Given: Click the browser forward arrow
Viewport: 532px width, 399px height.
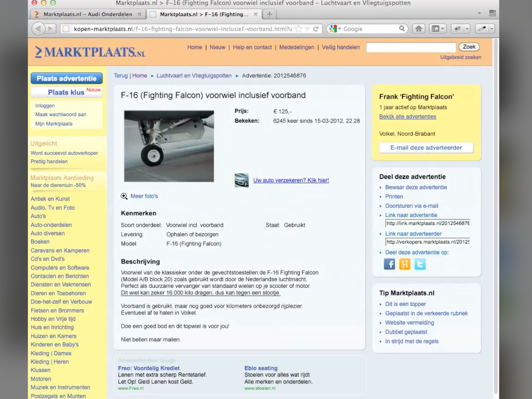Looking at the screenshot, I should click(x=50, y=29).
